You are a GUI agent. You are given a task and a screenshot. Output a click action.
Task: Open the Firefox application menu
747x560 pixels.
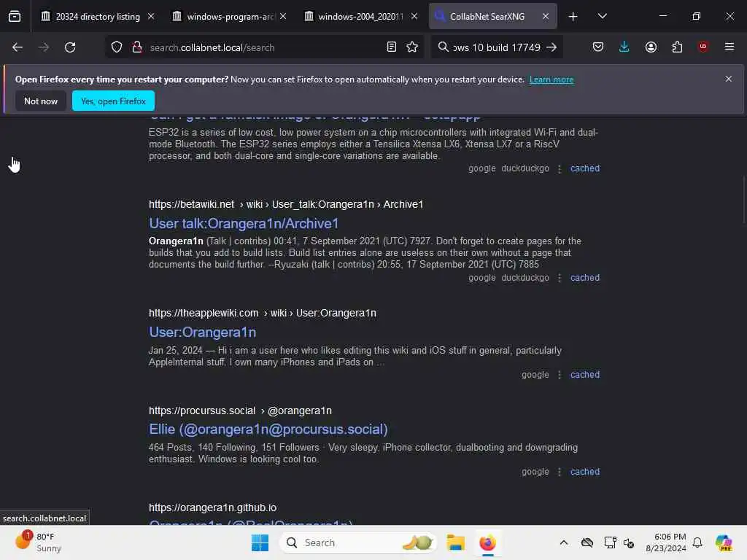[x=729, y=47]
